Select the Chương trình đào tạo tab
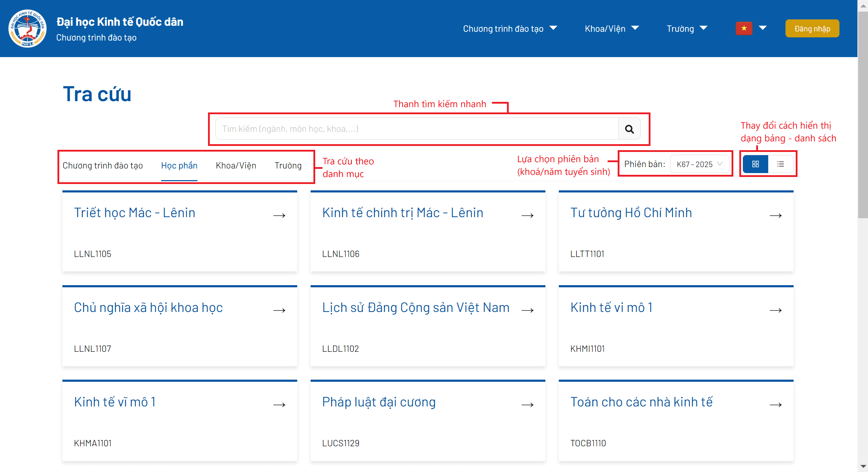 pyautogui.click(x=103, y=166)
